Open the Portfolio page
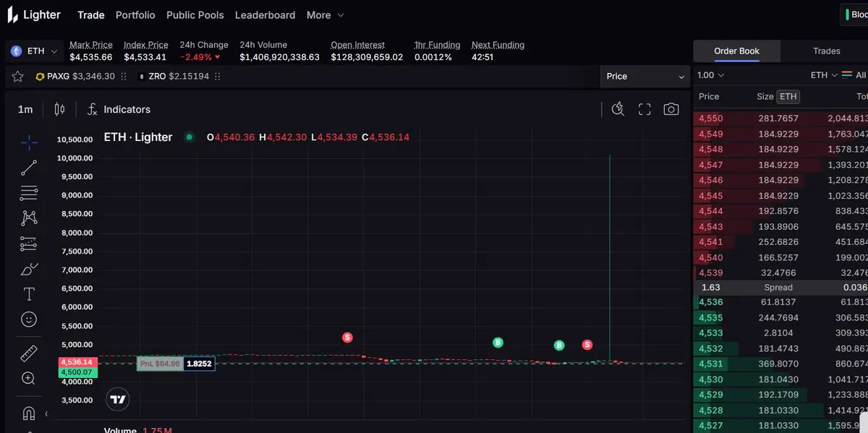Image resolution: width=868 pixels, height=433 pixels. point(135,14)
